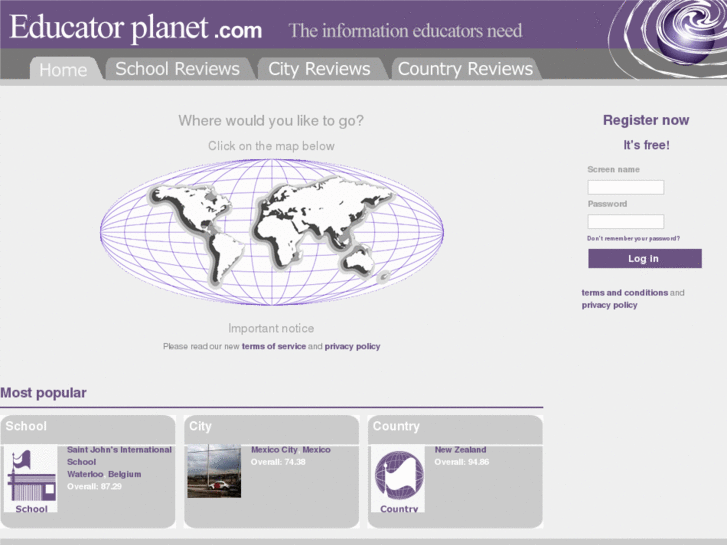
Task: Click Where would you like to go? heading
Action: click(x=271, y=121)
